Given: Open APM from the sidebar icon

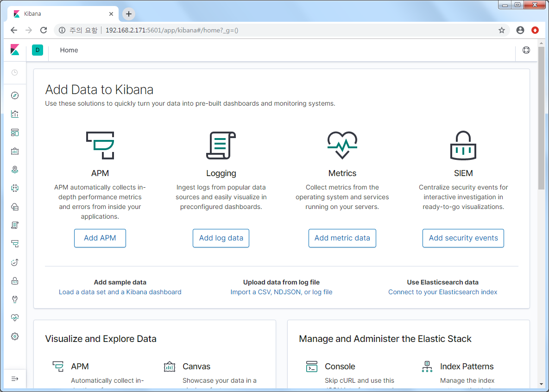Looking at the screenshot, I should tap(15, 244).
